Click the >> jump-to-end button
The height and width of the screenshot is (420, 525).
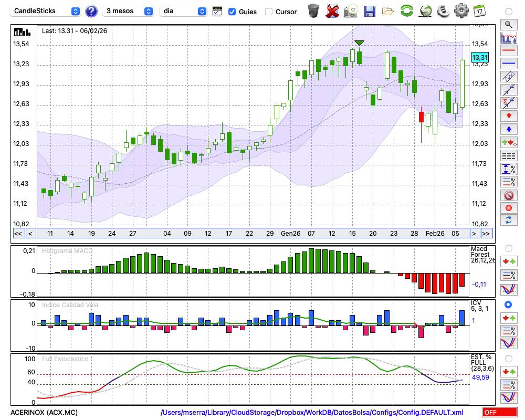486,234
